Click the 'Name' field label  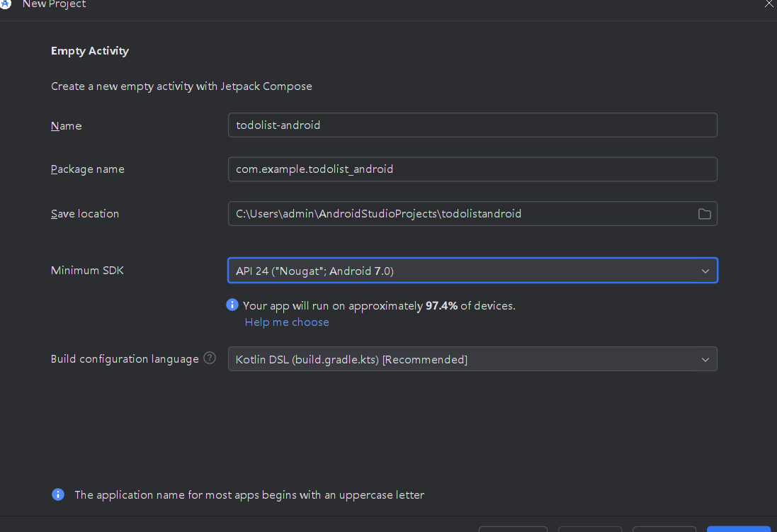pyautogui.click(x=67, y=126)
